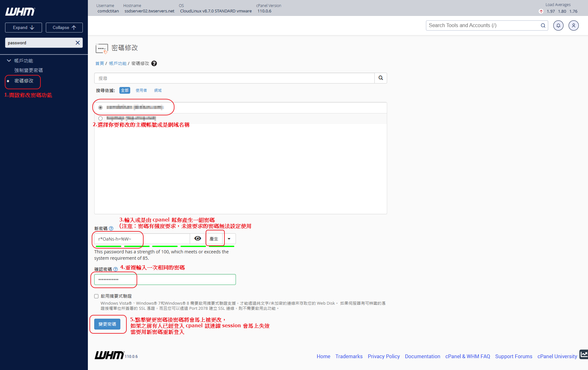588x370 pixels.
Task: Filter search by 使用者 tab
Action: click(141, 91)
